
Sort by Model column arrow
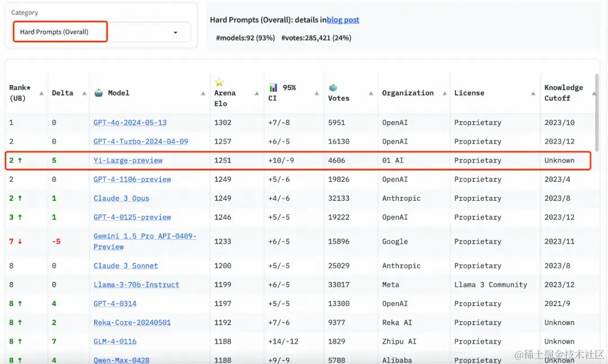[x=203, y=93]
